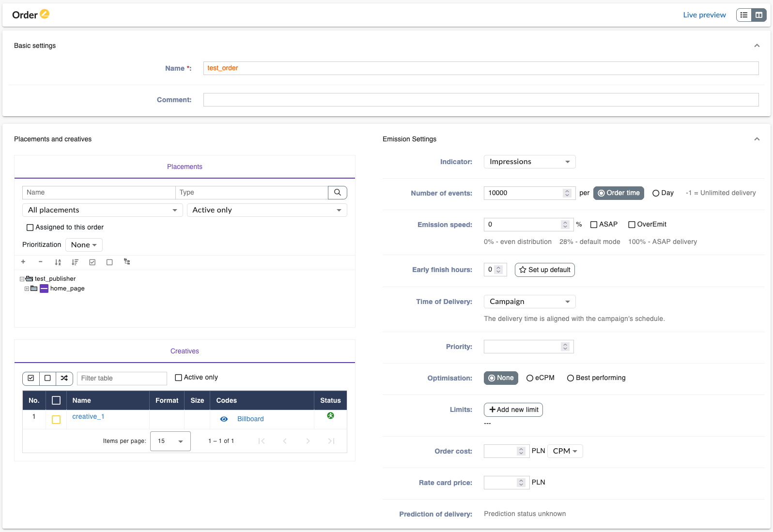
Task: Select the eCPM optimisation radio
Action: [530, 378]
